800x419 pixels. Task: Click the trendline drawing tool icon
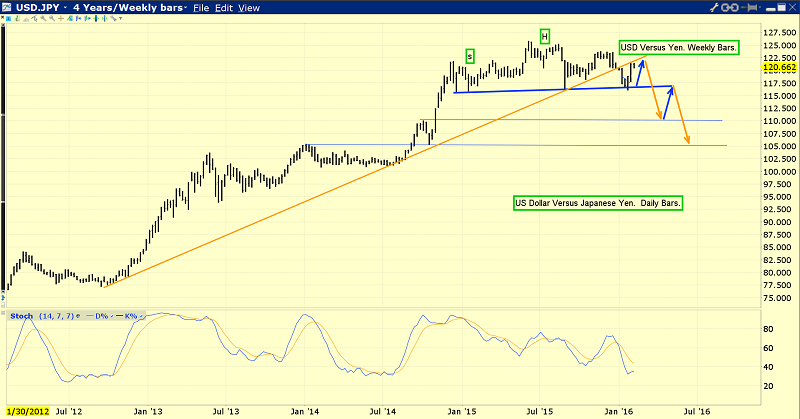point(34,18)
